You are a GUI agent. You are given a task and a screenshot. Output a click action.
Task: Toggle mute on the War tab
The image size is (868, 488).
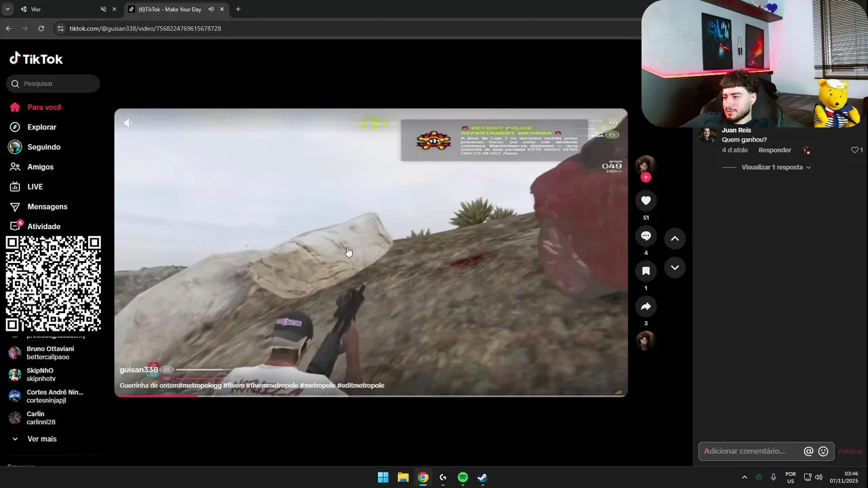[103, 9]
